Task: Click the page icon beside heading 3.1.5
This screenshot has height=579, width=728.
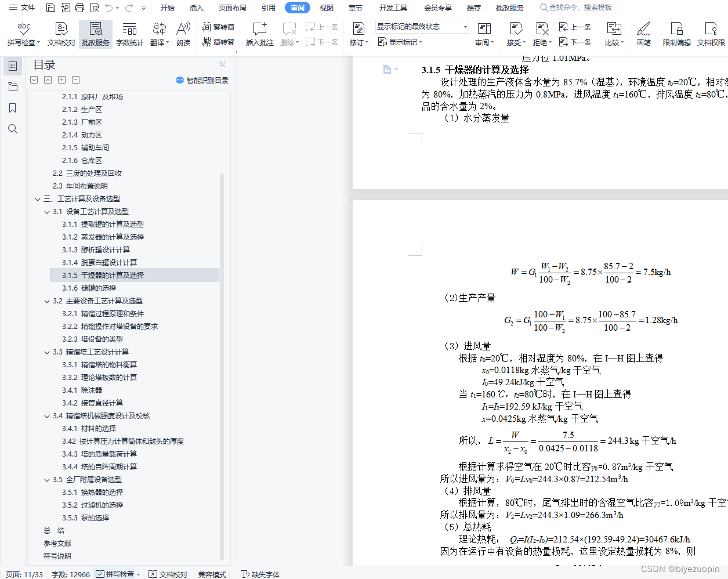Action: click(387, 70)
